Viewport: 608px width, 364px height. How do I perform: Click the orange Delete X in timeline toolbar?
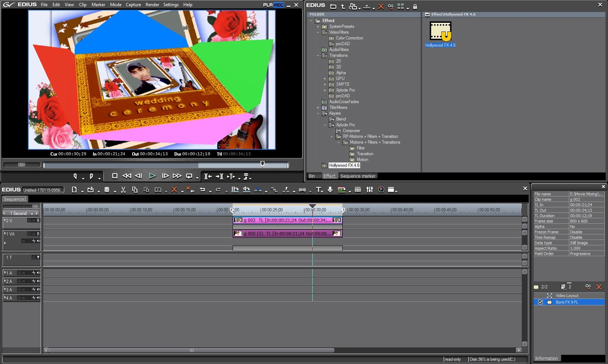(174, 190)
